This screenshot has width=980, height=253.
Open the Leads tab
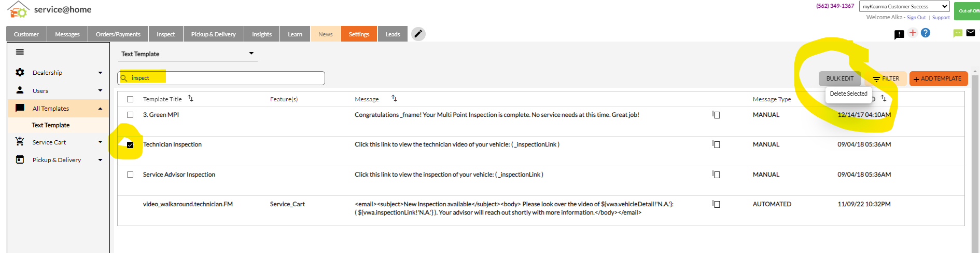393,34
